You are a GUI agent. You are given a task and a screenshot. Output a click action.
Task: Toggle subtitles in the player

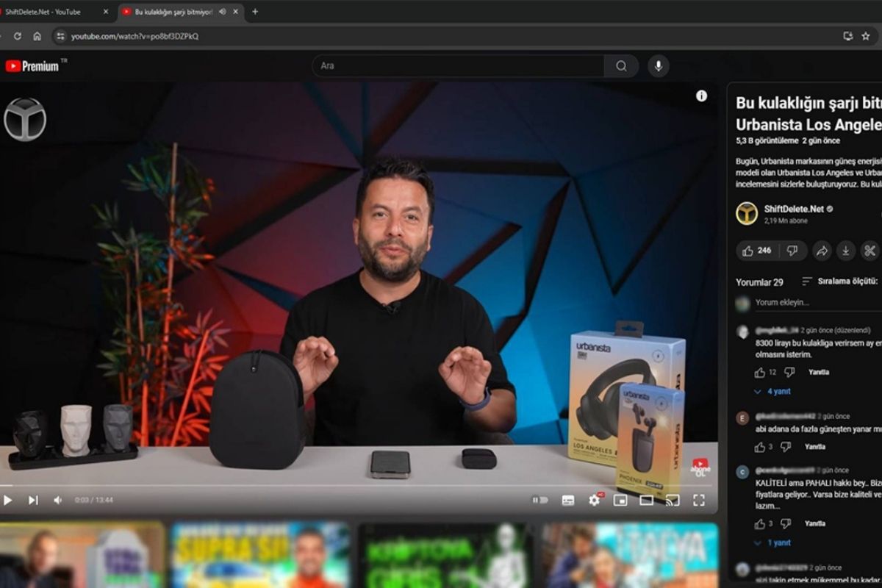tap(568, 500)
